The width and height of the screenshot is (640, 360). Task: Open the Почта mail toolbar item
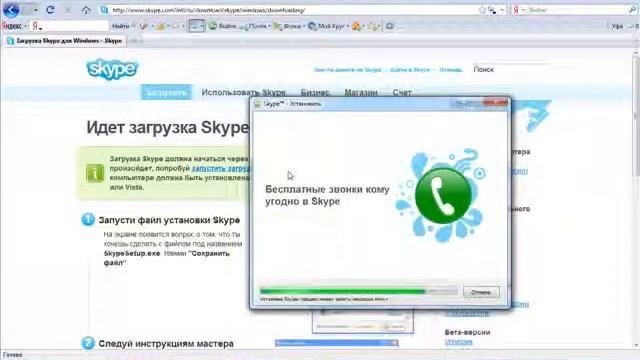click(x=255, y=26)
